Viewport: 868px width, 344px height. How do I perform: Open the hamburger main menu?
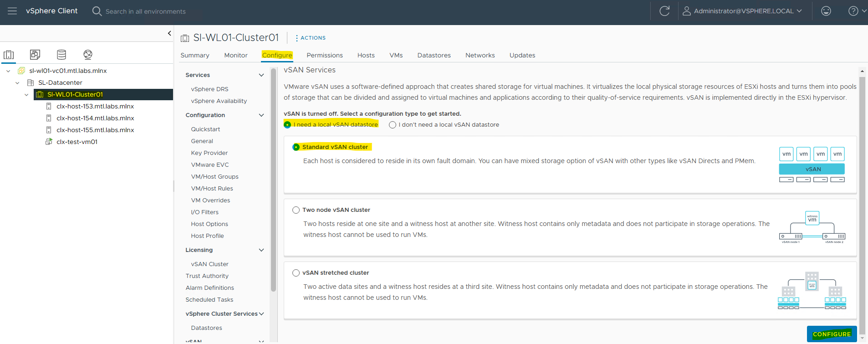(x=12, y=11)
